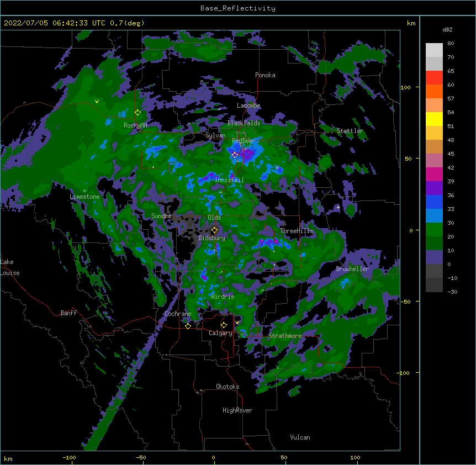Click the legend value 80
476x465 pixels.
tap(451, 44)
